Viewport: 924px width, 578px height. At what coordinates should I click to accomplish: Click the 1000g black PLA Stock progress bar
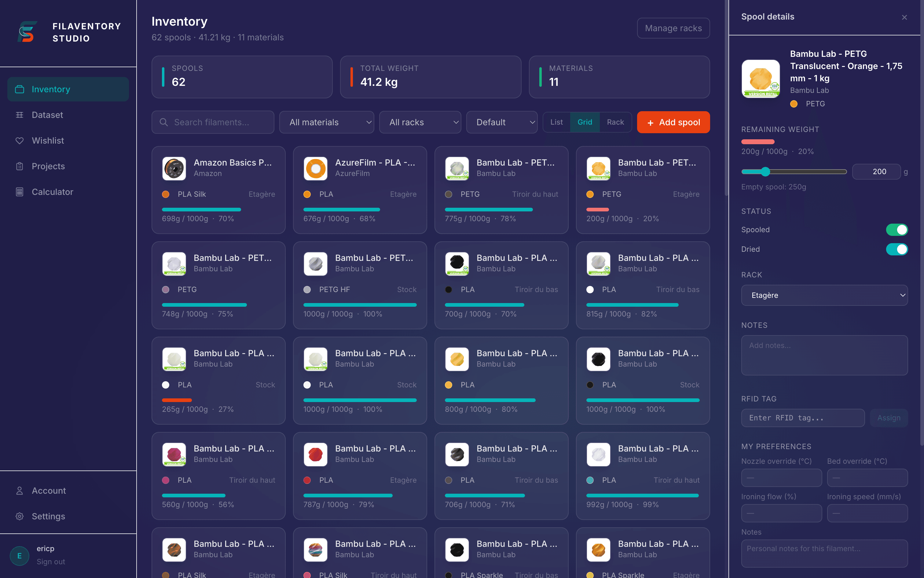(643, 400)
